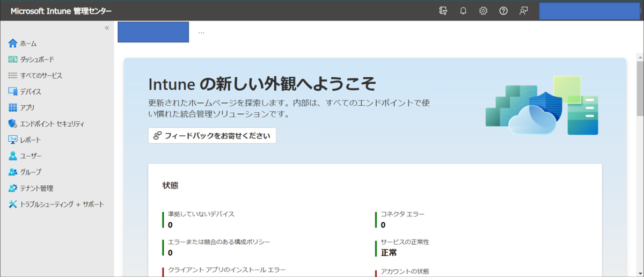Open the Copilot/portal menu icon in header
Viewport: 644px width, 277px height.
[443, 11]
